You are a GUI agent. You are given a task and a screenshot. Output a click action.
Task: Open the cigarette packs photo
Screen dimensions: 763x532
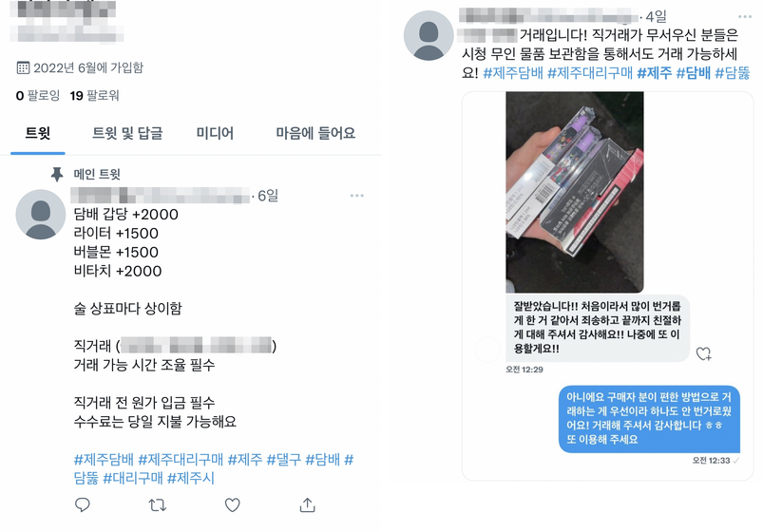575,192
